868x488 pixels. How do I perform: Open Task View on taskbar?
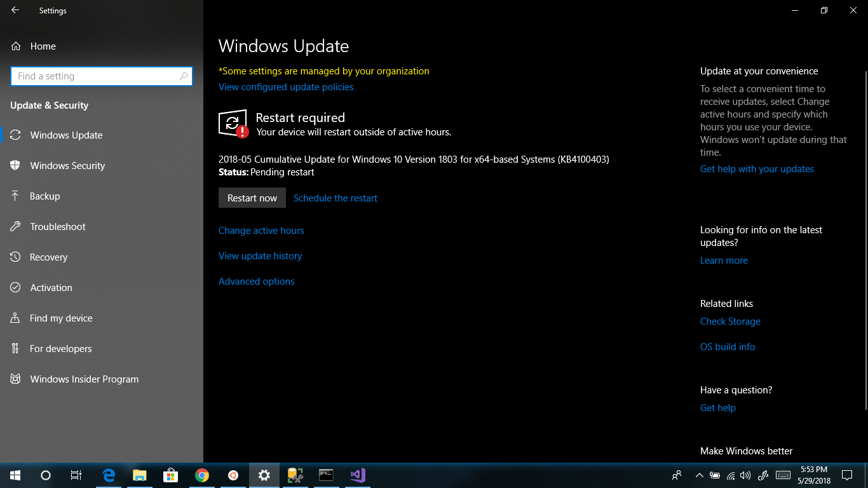point(76,475)
